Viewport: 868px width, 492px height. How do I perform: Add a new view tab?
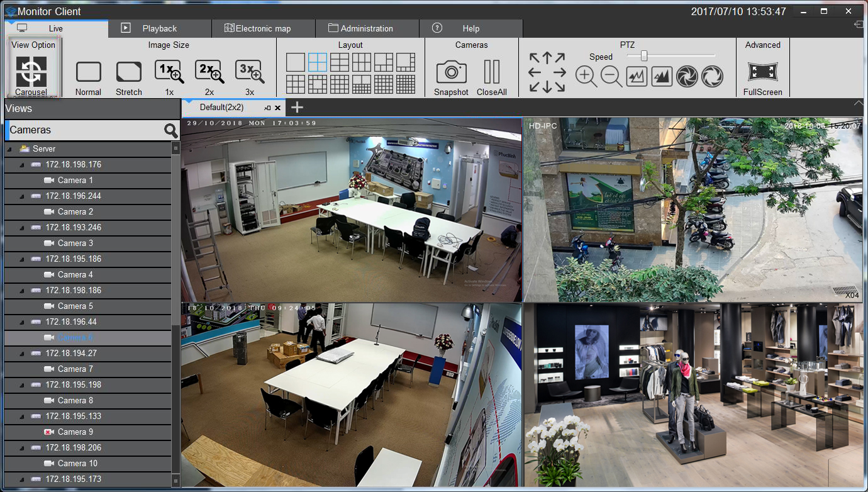(296, 108)
